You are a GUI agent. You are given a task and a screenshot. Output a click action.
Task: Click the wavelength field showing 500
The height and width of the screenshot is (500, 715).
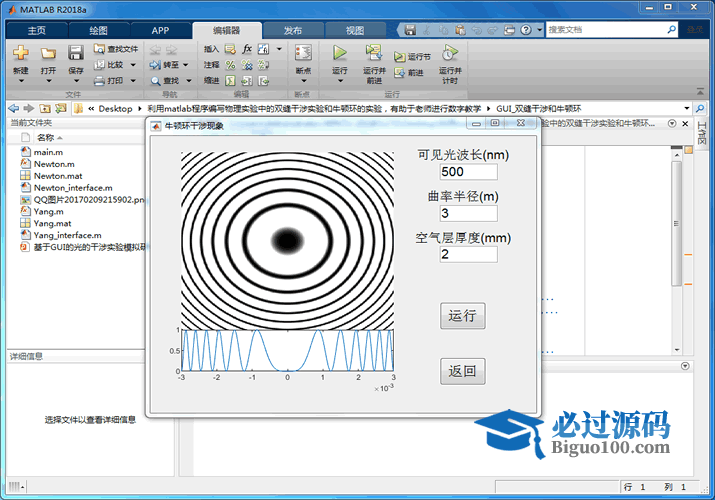pos(468,172)
